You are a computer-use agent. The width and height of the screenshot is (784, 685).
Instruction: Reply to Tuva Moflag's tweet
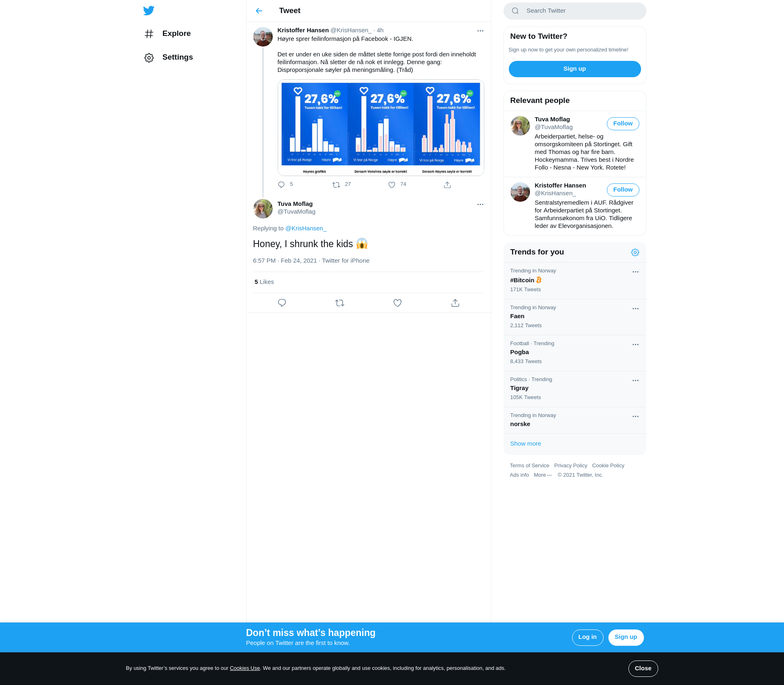pos(282,303)
